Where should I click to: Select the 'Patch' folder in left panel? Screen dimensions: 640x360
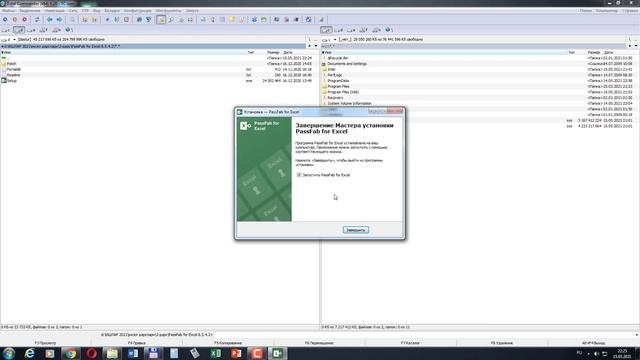(11, 64)
